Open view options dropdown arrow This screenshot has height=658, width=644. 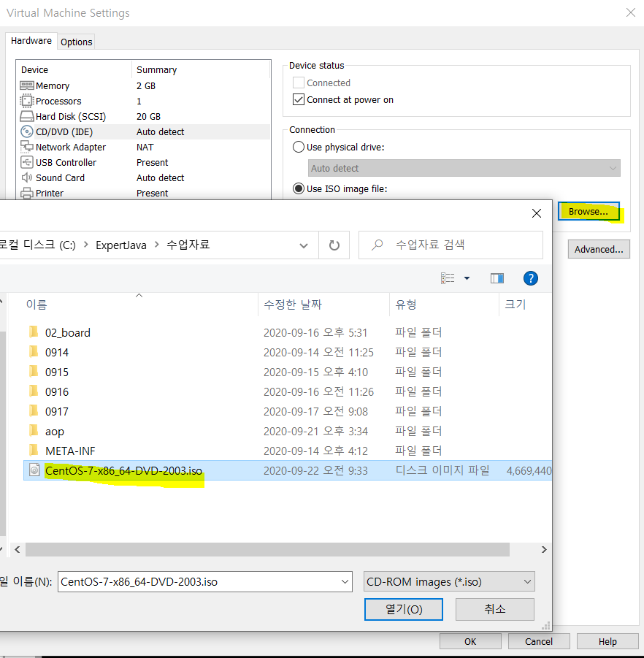tap(467, 278)
